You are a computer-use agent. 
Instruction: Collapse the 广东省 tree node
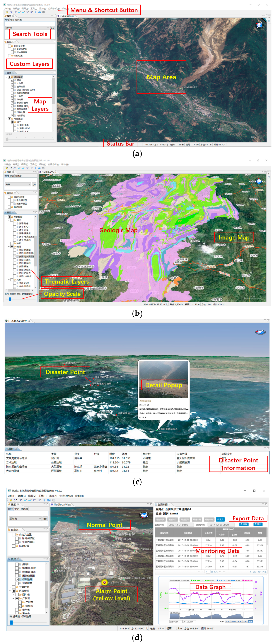coord(14,599)
